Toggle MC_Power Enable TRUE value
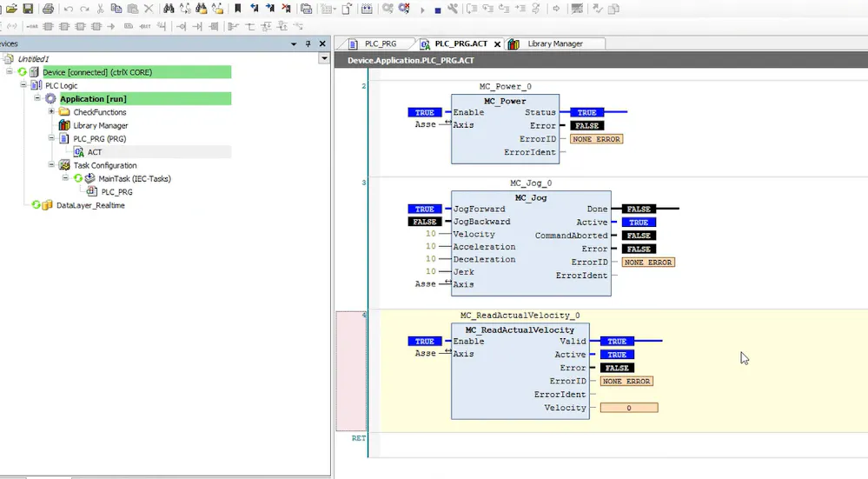Image resolution: width=868 pixels, height=479 pixels. coord(424,113)
